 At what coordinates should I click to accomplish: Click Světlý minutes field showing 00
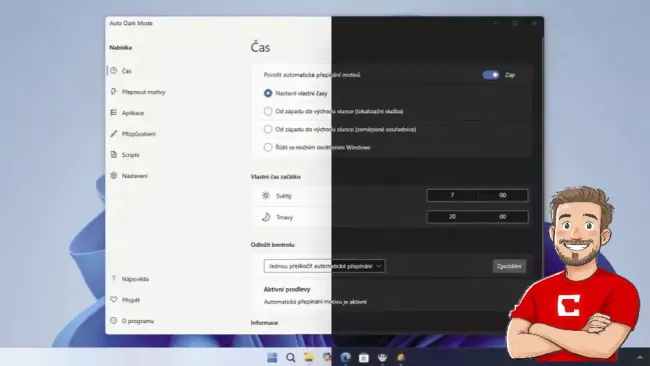502,195
